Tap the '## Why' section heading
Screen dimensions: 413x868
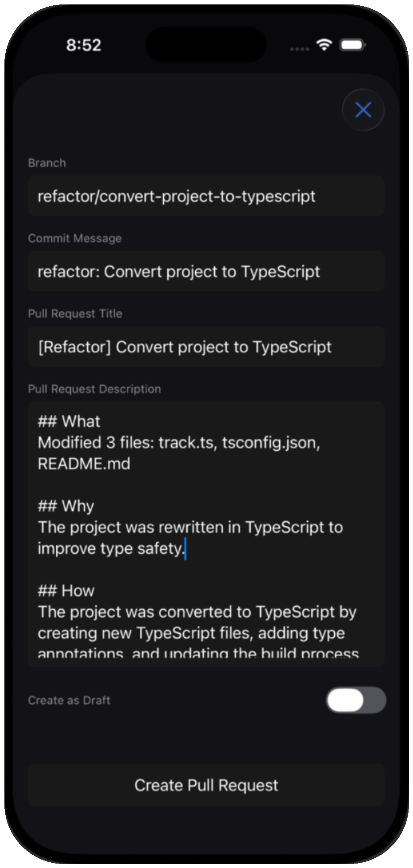[66, 506]
